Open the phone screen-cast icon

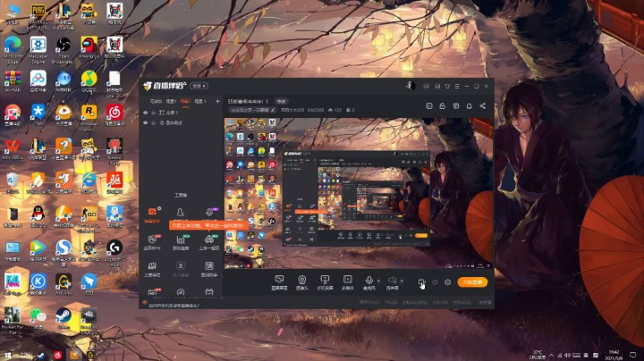pyautogui.click(x=325, y=280)
